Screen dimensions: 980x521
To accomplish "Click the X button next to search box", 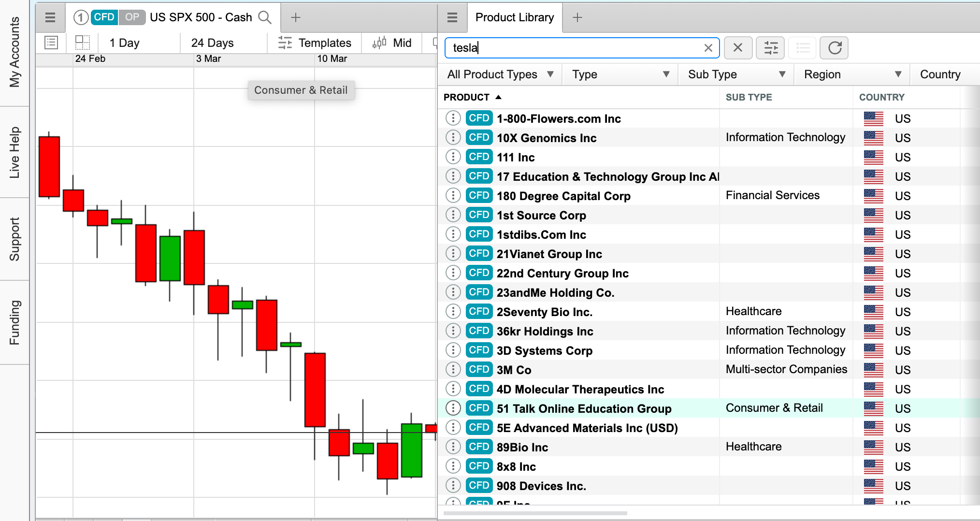I will 737,48.
